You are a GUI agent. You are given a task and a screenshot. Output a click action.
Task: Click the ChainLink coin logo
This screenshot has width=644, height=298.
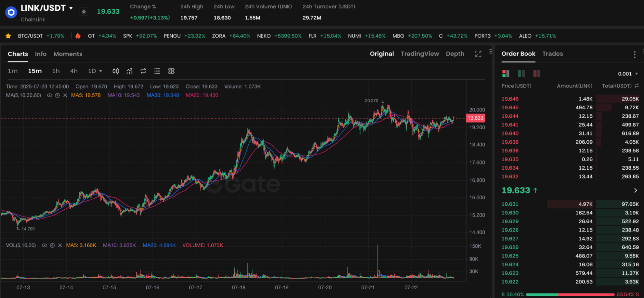point(11,13)
